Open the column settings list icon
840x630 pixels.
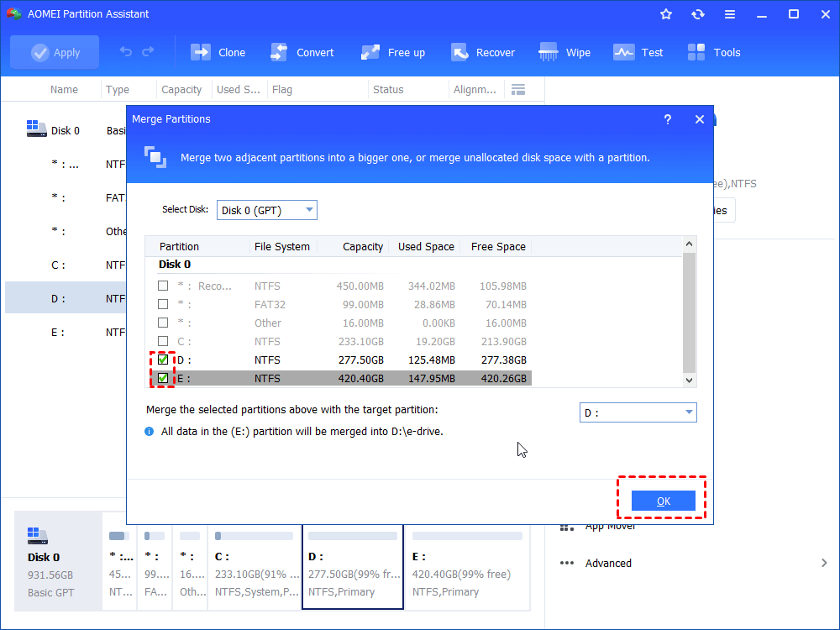coord(518,90)
